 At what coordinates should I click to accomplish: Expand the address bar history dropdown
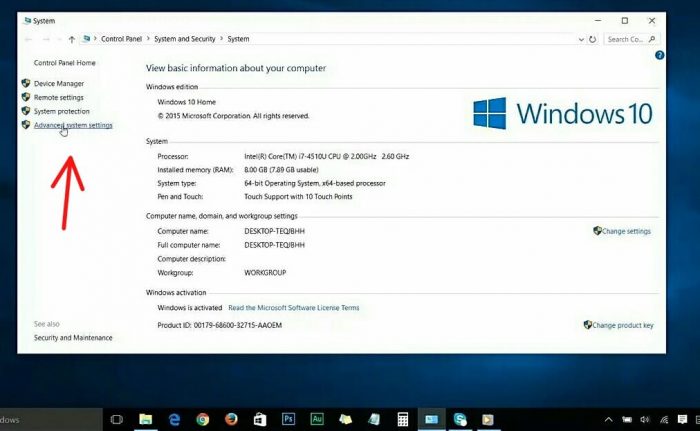click(581, 39)
